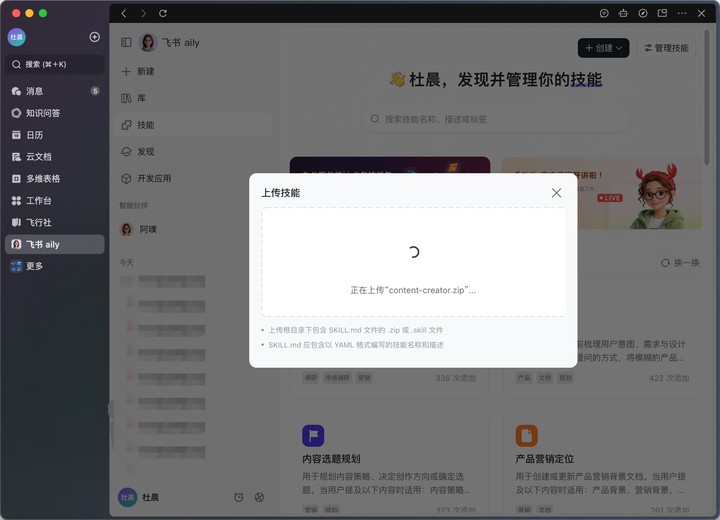
Task: Open 发现 in the aily panel
Action: [x=193, y=152]
